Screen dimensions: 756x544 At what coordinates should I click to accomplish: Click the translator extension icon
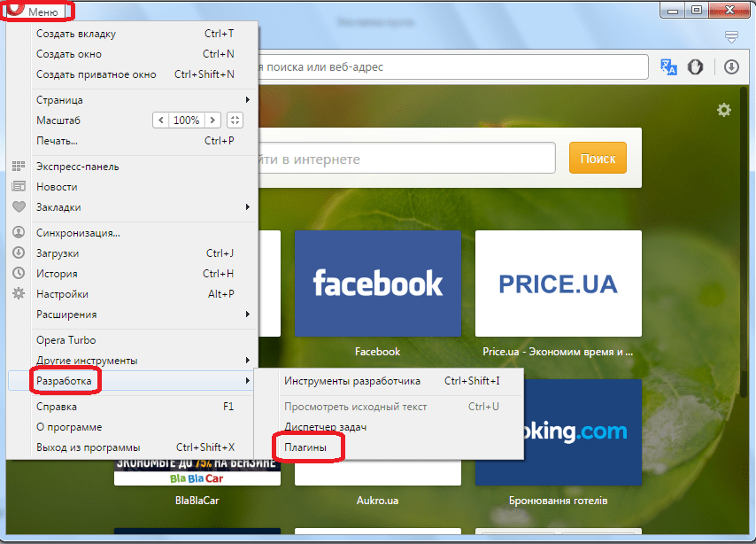click(668, 67)
